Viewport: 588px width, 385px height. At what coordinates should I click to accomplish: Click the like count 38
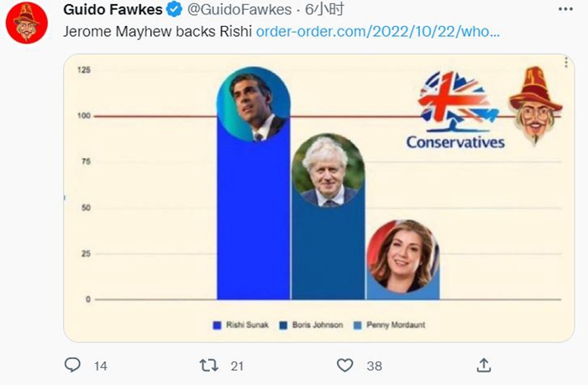point(374,366)
